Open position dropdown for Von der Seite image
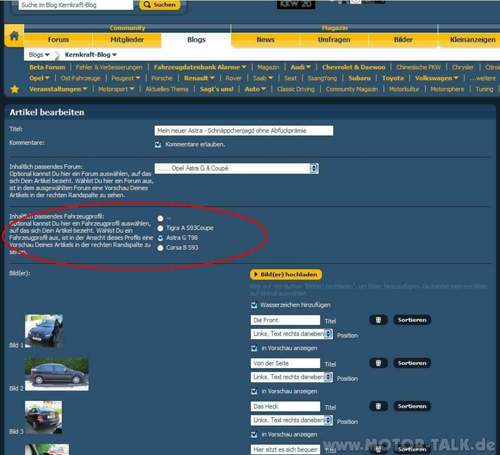This screenshot has height=455, width=500. [292, 377]
